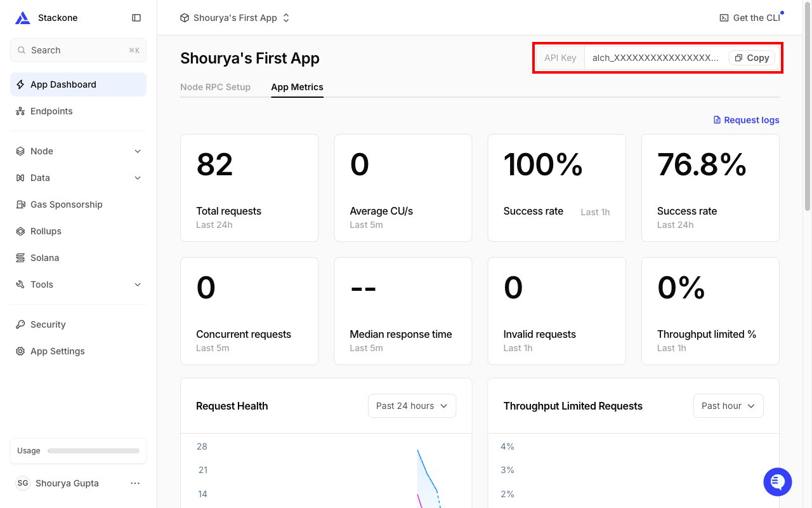Click the Gas Sponsorship pump icon
Screen dimensions: 812x508
[20, 204]
